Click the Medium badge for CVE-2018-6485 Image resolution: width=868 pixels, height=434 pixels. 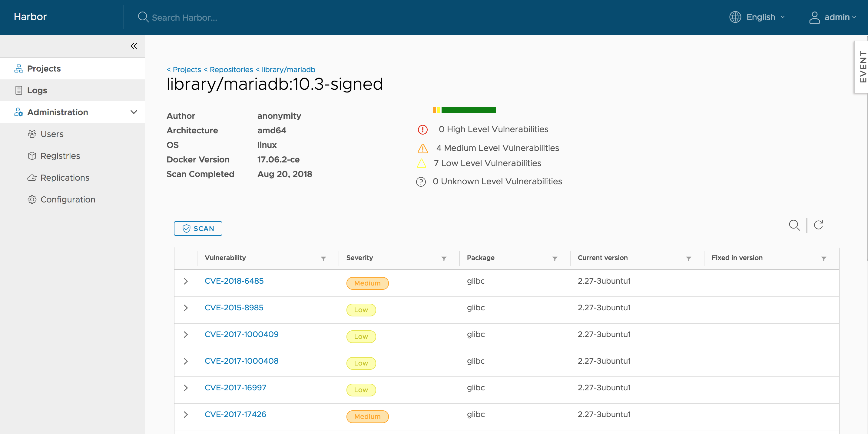point(367,283)
